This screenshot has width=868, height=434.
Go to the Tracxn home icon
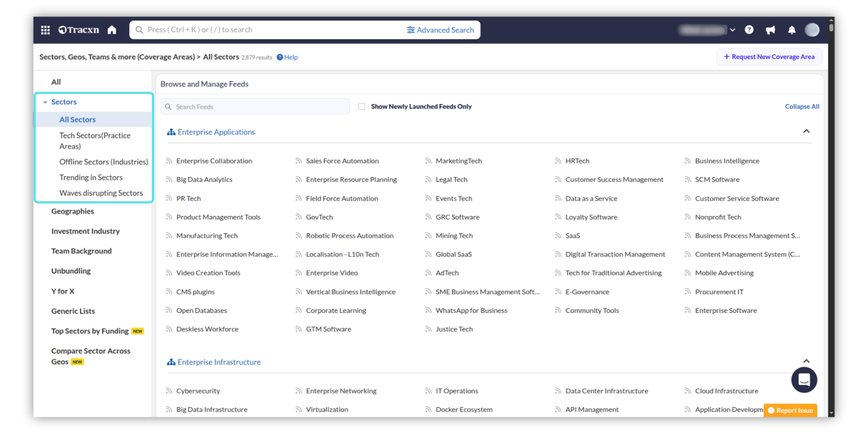tap(112, 30)
